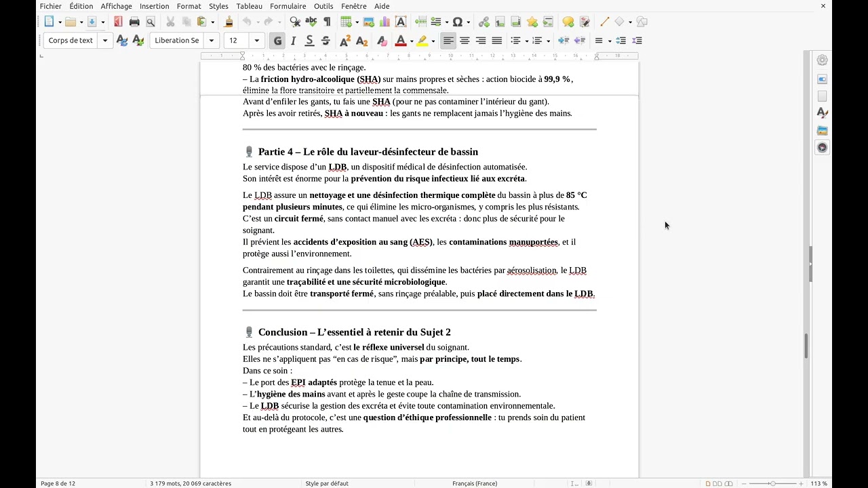
Task: Click the Save document icon
Action: (92, 22)
